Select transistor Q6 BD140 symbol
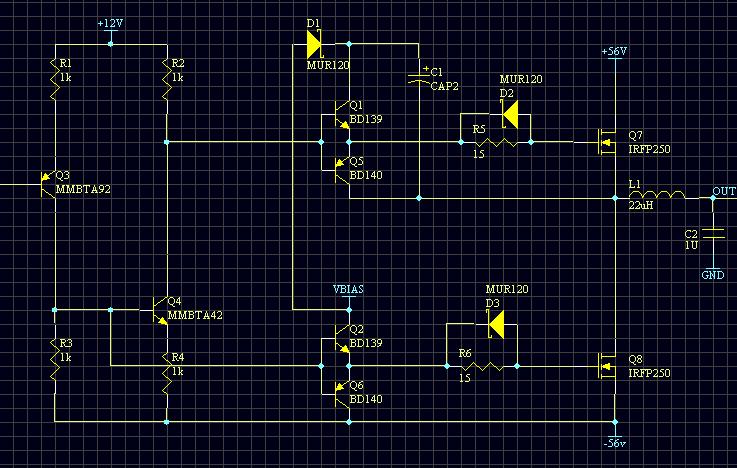The image size is (737, 468). pyautogui.click(x=342, y=394)
